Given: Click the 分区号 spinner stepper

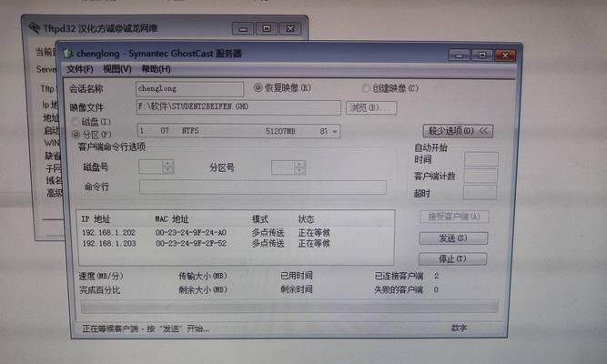Looking at the screenshot, I should coord(299,167).
